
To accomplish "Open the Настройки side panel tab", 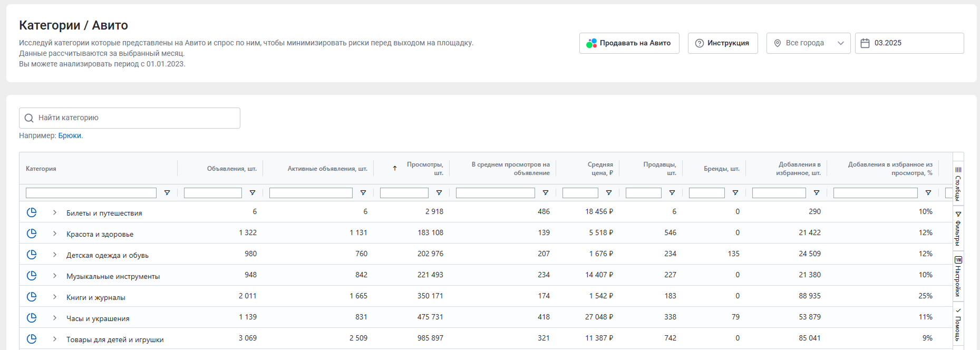I will (x=958, y=276).
